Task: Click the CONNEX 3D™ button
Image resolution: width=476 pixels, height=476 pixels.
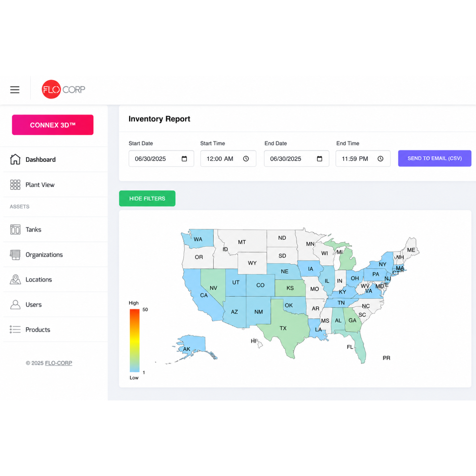Action: click(x=53, y=125)
